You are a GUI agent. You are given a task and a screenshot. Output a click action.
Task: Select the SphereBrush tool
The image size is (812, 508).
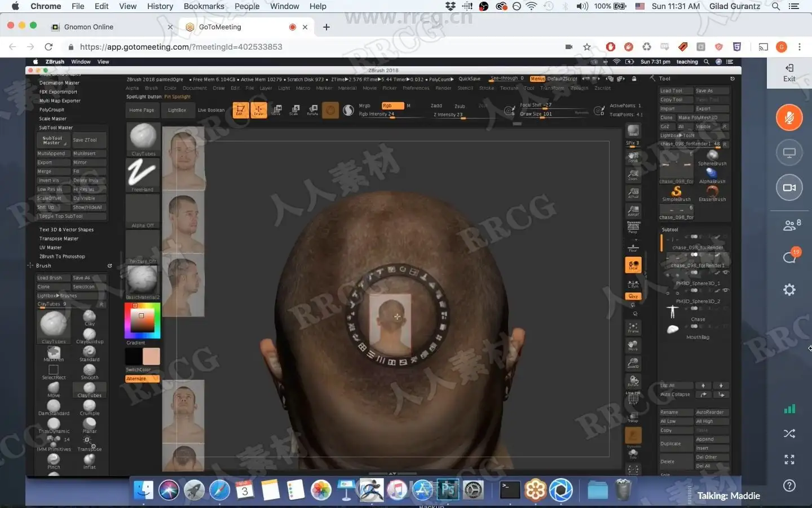(x=712, y=157)
